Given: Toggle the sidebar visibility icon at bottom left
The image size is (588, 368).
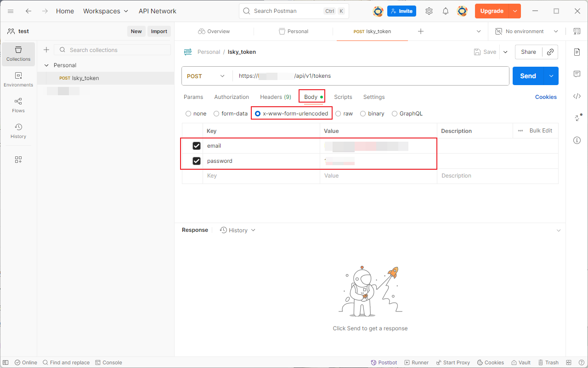Looking at the screenshot, I should click(x=6, y=362).
